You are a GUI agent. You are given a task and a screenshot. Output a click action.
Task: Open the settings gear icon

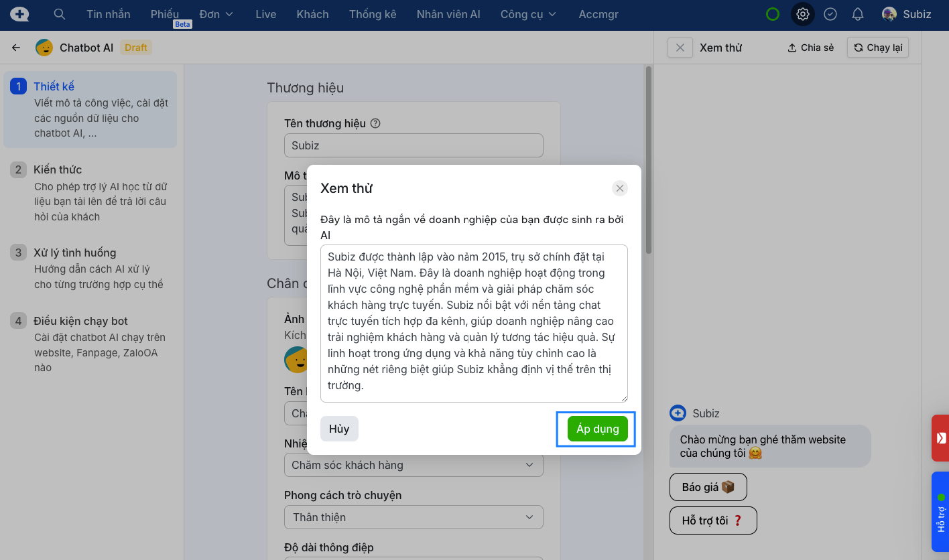pos(802,14)
